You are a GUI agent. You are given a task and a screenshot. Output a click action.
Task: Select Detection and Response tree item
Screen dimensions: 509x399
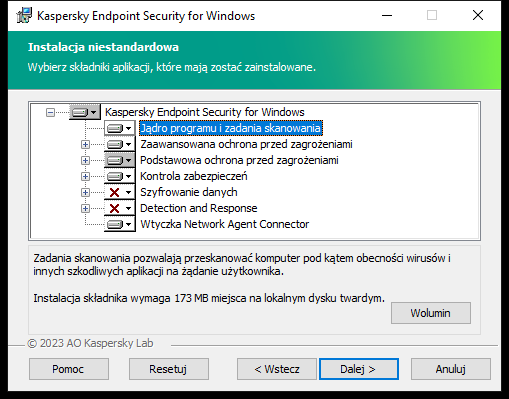pos(198,208)
